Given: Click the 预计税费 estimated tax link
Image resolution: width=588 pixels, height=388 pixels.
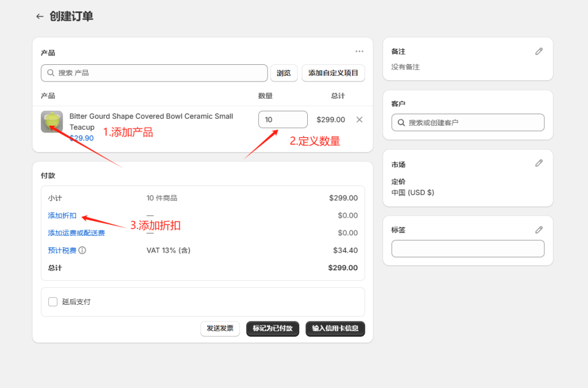Looking at the screenshot, I should point(63,250).
